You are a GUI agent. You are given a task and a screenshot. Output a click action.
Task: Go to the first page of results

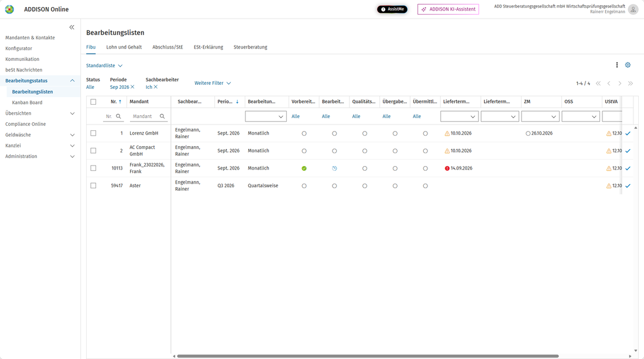[x=598, y=83]
